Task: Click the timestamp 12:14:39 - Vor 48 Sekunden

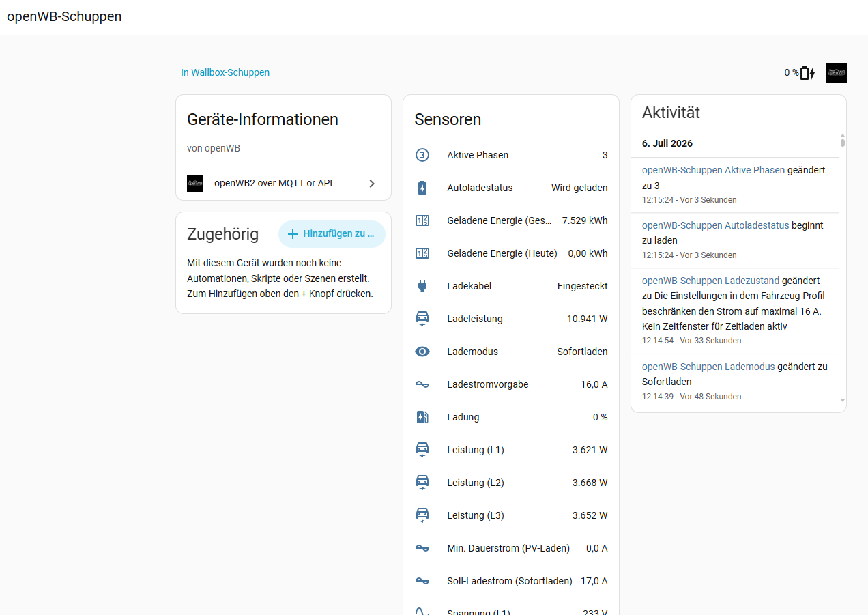Action: pyautogui.click(x=691, y=396)
